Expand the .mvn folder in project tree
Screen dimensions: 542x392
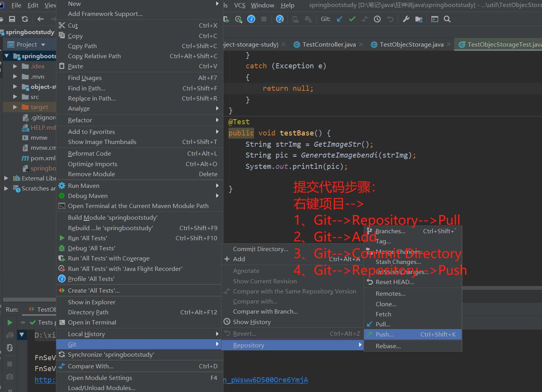click(x=15, y=76)
